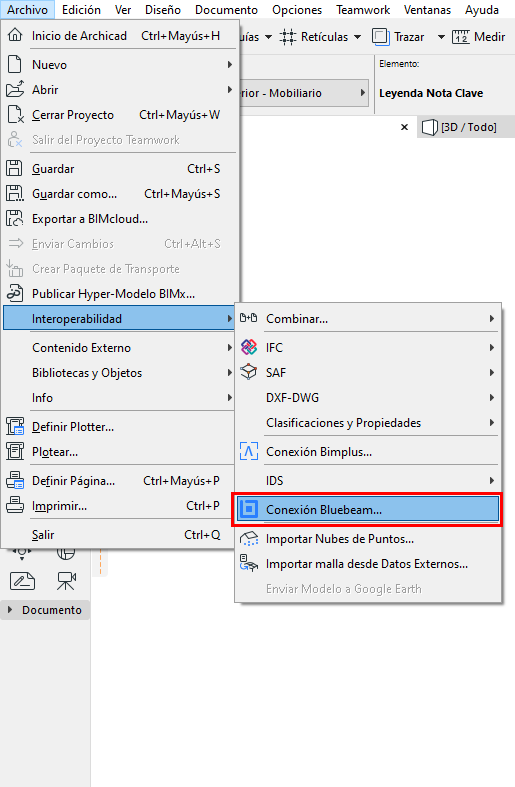This screenshot has height=787, width=515.
Task: Click the Inicio de Archicad home icon
Action: [x=15, y=35]
